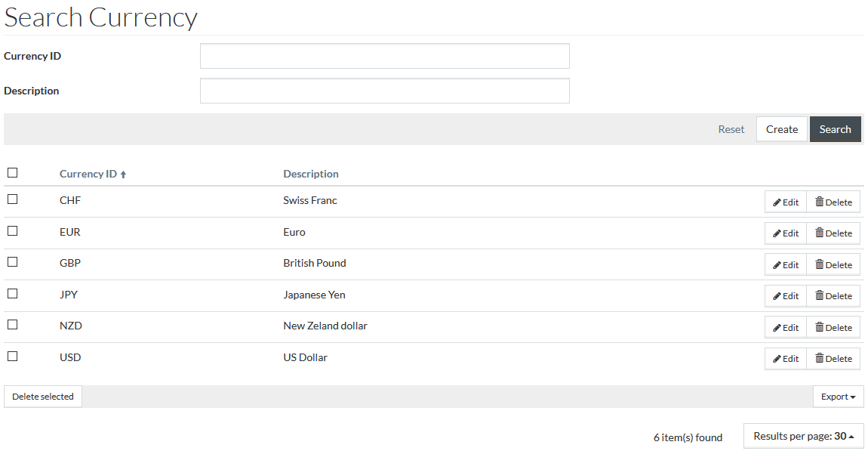Screen dimensions: 868x451
Task: Sort by the Currency ID column header
Action: click(88, 174)
